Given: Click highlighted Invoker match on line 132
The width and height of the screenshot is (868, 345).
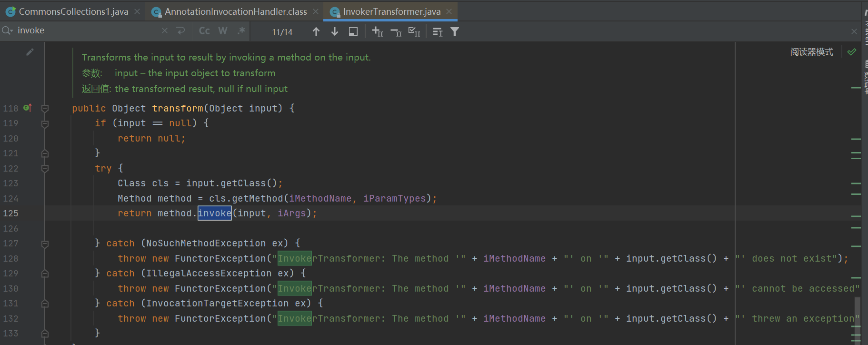Looking at the screenshot, I should (x=295, y=318).
